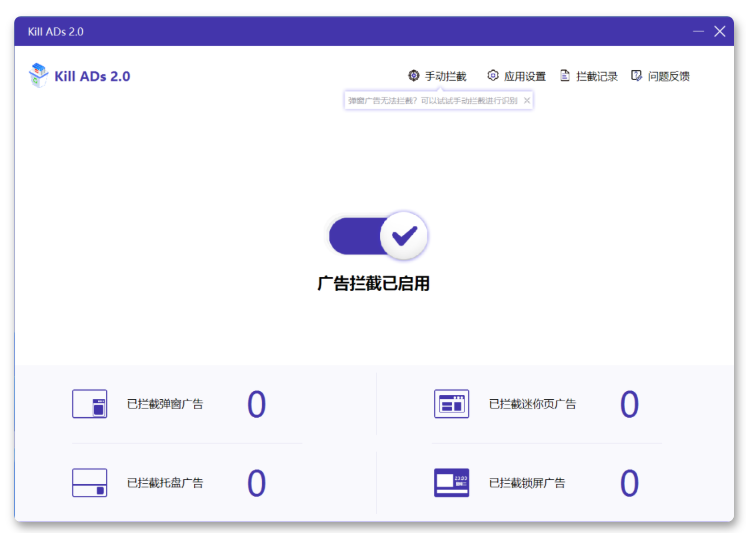Open the 应用设置 menu item
750x533 pixels.
(524, 76)
